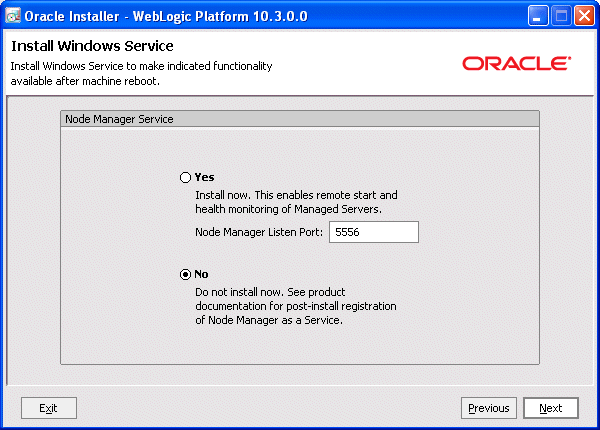Minimize the Oracle Installer window
This screenshot has width=600, height=430.
[x=538, y=16]
